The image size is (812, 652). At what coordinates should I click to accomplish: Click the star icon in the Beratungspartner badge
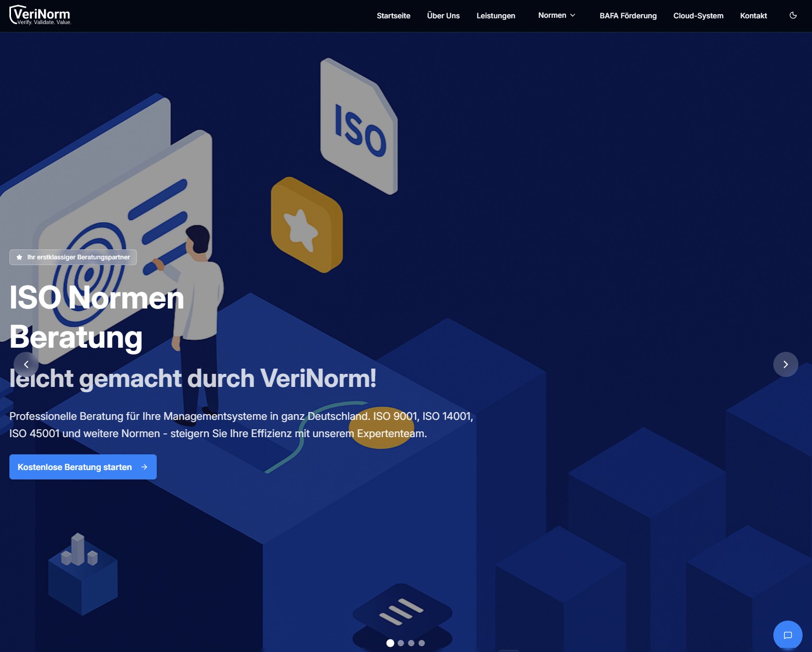[19, 257]
